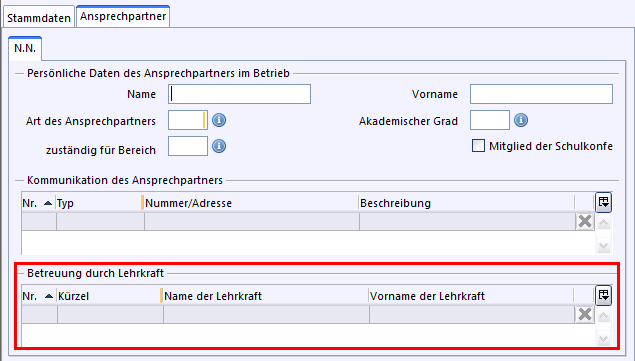Select the Kürzel cell in Lehrkraft row
This screenshot has width=635, height=361.
[110, 314]
